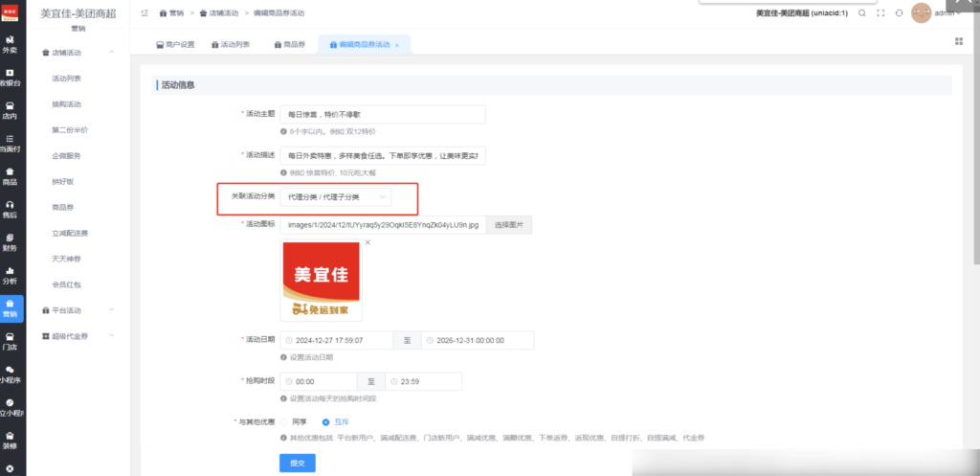This screenshot has width=980, height=476.
Task: Open 企微服务 in the side menu
Action: [x=66, y=156]
